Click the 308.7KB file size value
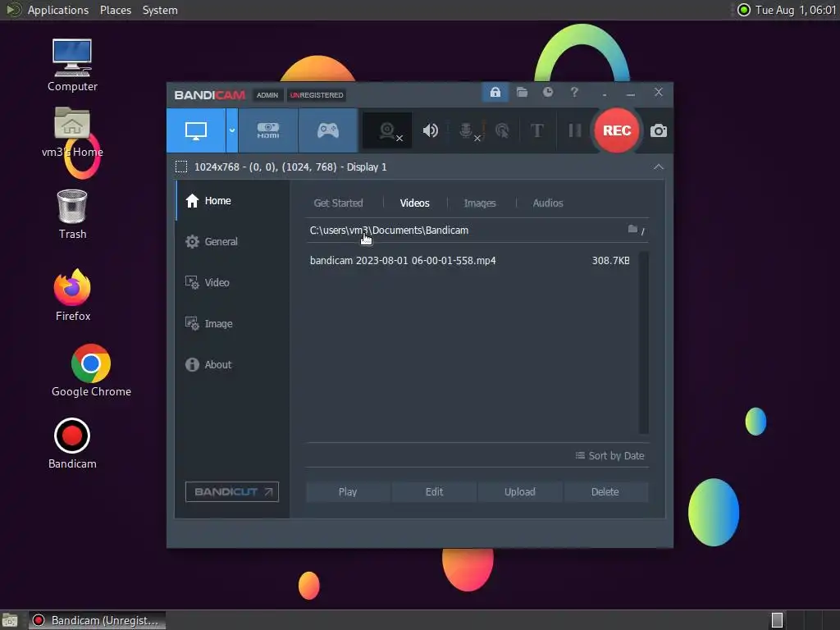The image size is (840, 630). tap(610, 261)
